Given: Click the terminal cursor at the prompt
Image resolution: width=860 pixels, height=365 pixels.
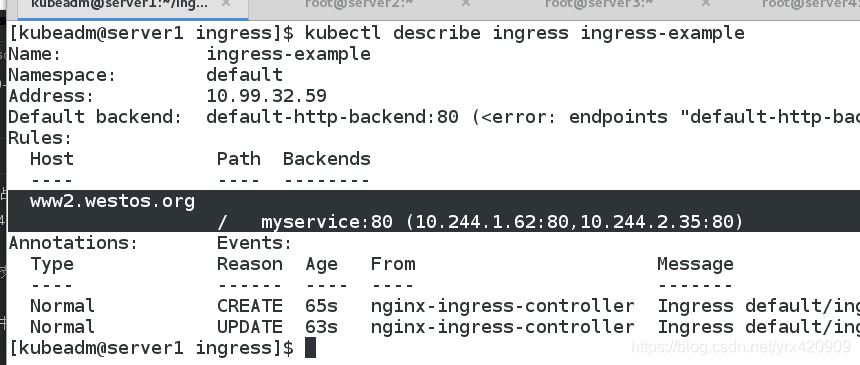Looking at the screenshot, I should pos(310,347).
